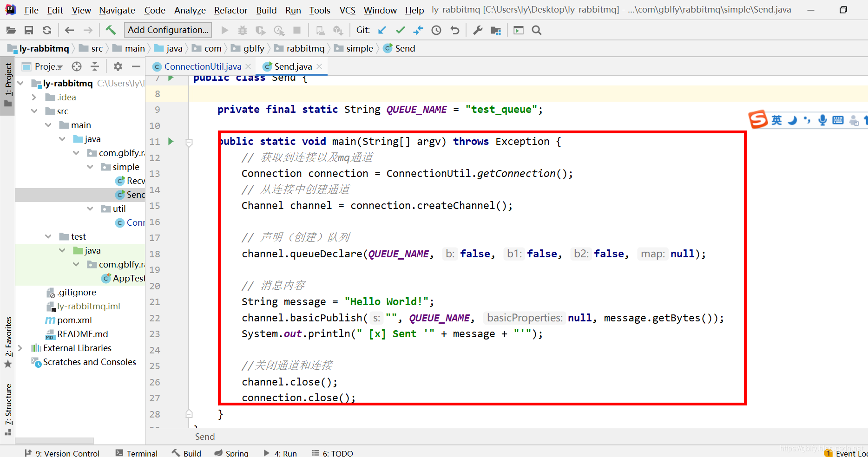868x457 pixels.
Task: Toggle Sogou voice input microphone
Action: (822, 120)
